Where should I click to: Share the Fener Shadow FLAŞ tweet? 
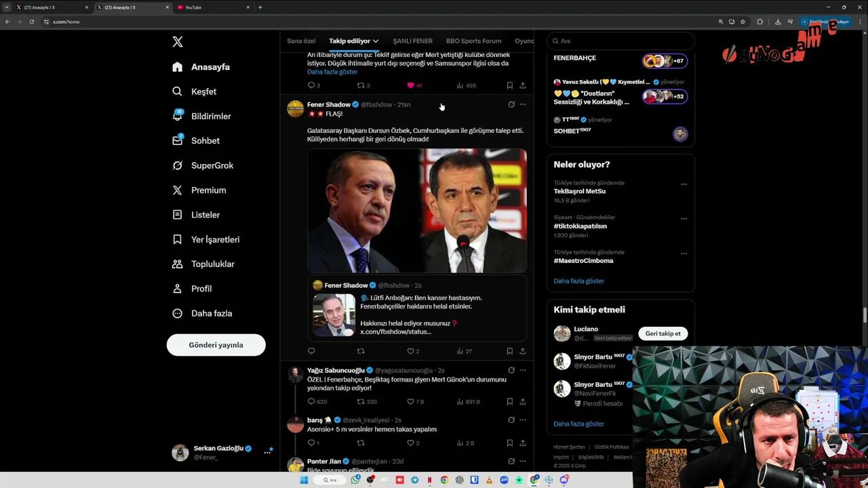523,351
